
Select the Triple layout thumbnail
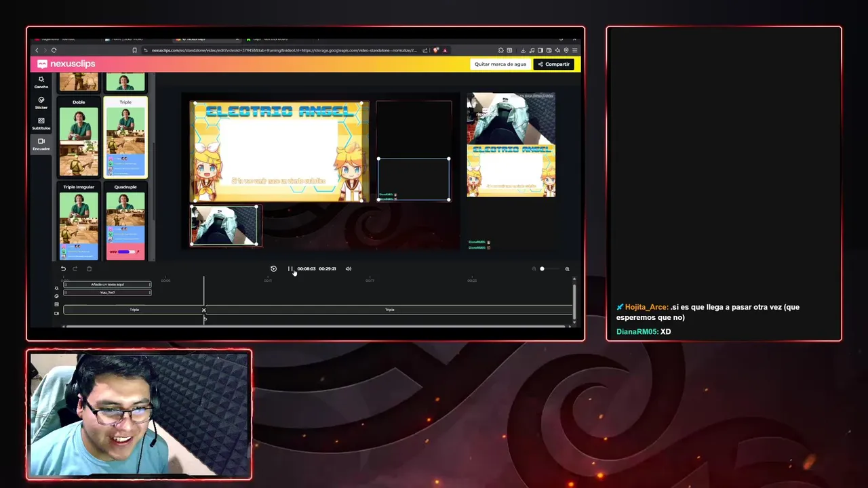tap(125, 138)
